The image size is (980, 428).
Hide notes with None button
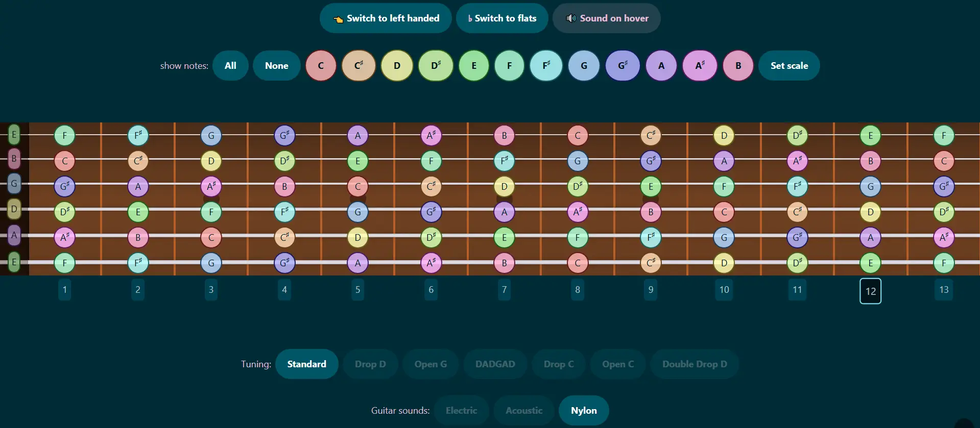click(x=276, y=66)
